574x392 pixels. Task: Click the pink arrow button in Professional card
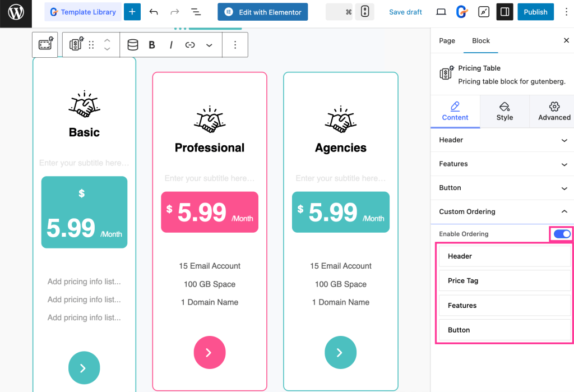coord(210,352)
